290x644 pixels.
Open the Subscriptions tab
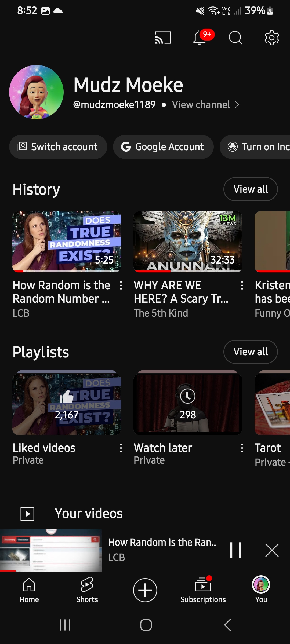[x=203, y=590]
